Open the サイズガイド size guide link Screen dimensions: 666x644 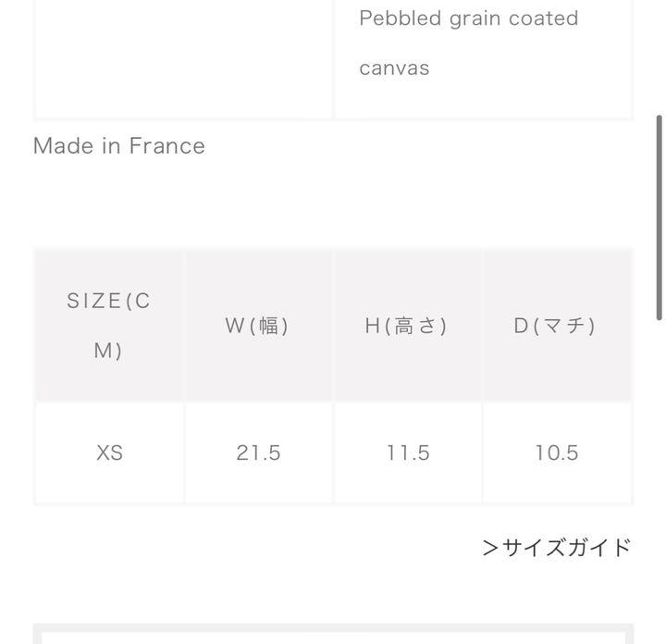(557, 547)
